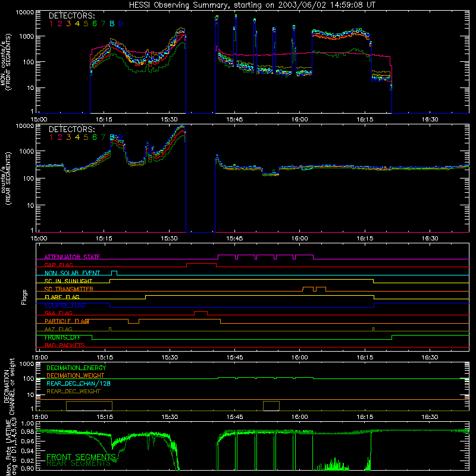The height and width of the screenshot is (476, 476).
Task: Click the BAD_PACKETS flag label
Action: (65, 345)
